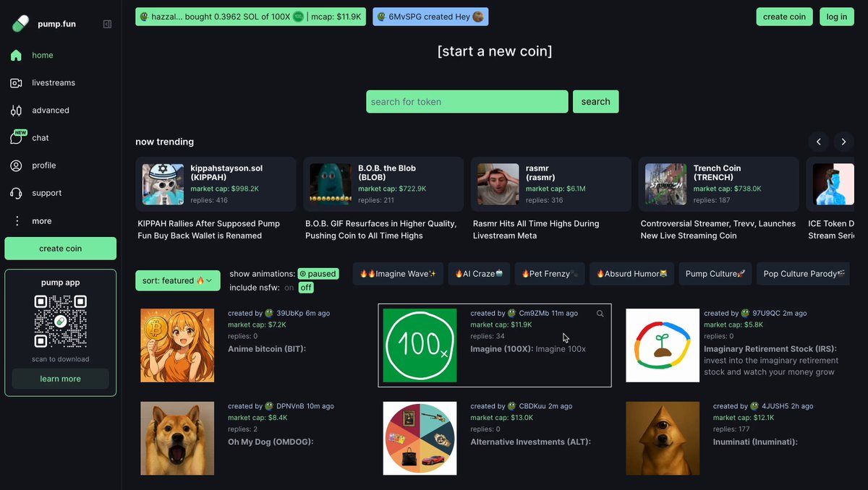
Task: Click the learn more button in the pump app card
Action: point(61,379)
